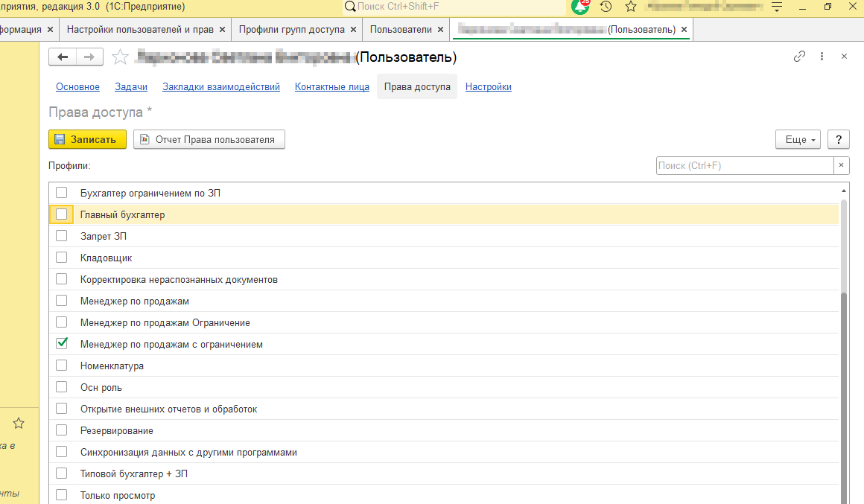
Task: Close the Пользователи tab
Action: [x=440, y=30]
